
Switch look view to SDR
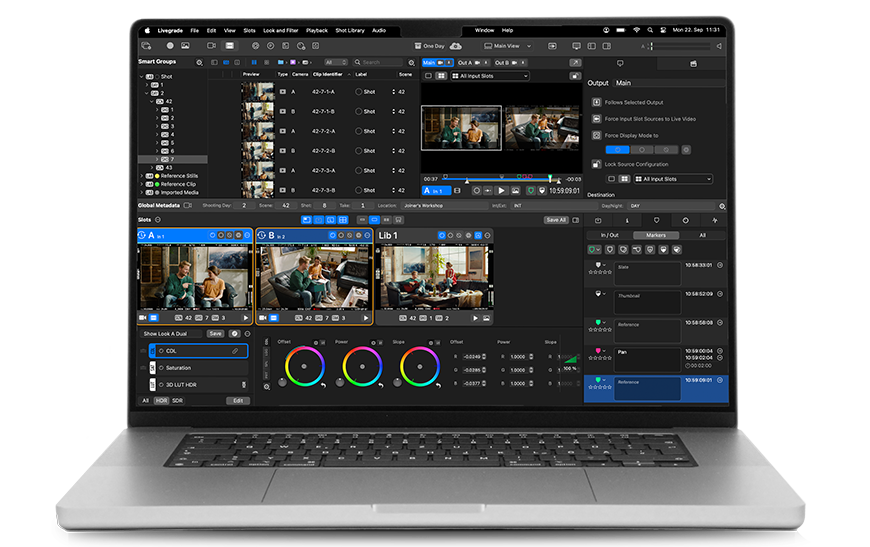[177, 401]
